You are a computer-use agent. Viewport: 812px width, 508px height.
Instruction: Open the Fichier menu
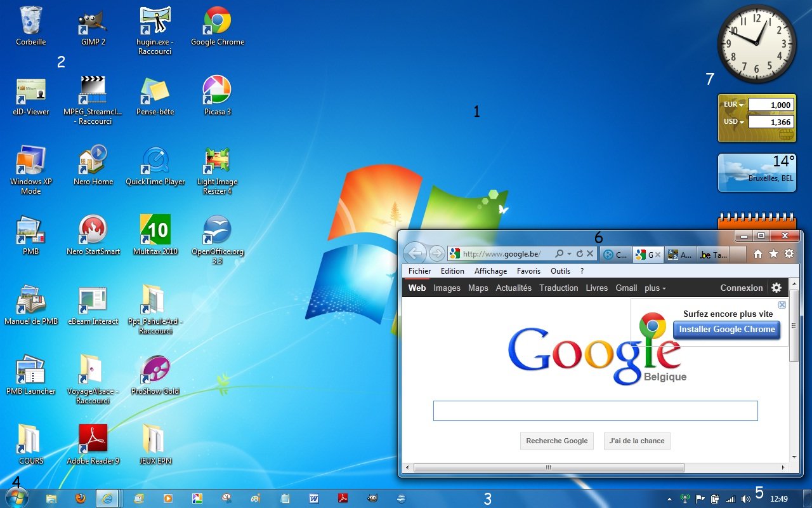[419, 271]
